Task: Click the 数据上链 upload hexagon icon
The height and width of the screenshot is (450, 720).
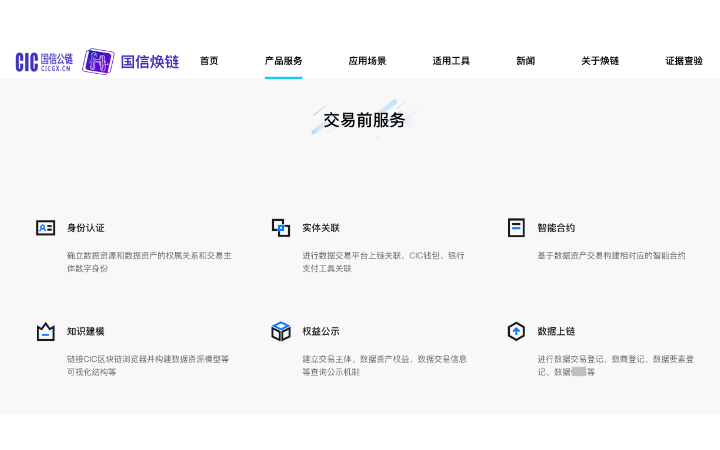Action: (516, 331)
